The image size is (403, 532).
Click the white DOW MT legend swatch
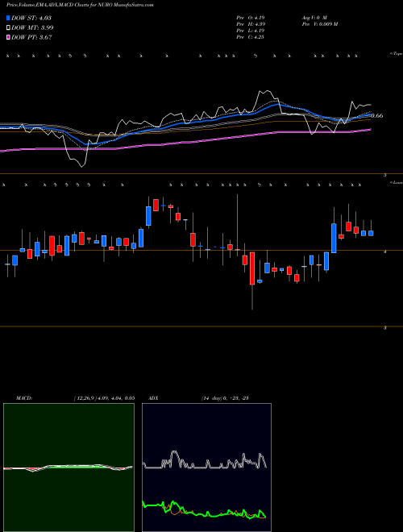pyautogui.click(x=9, y=27)
